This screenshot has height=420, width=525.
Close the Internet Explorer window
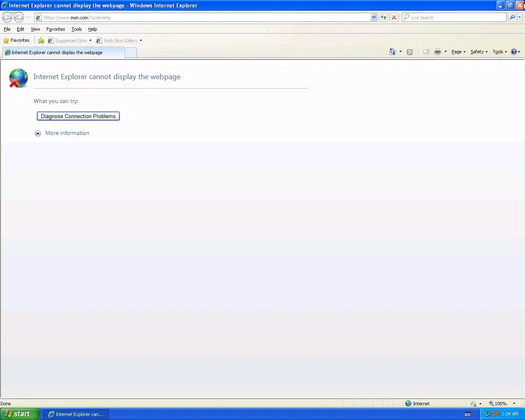point(520,5)
